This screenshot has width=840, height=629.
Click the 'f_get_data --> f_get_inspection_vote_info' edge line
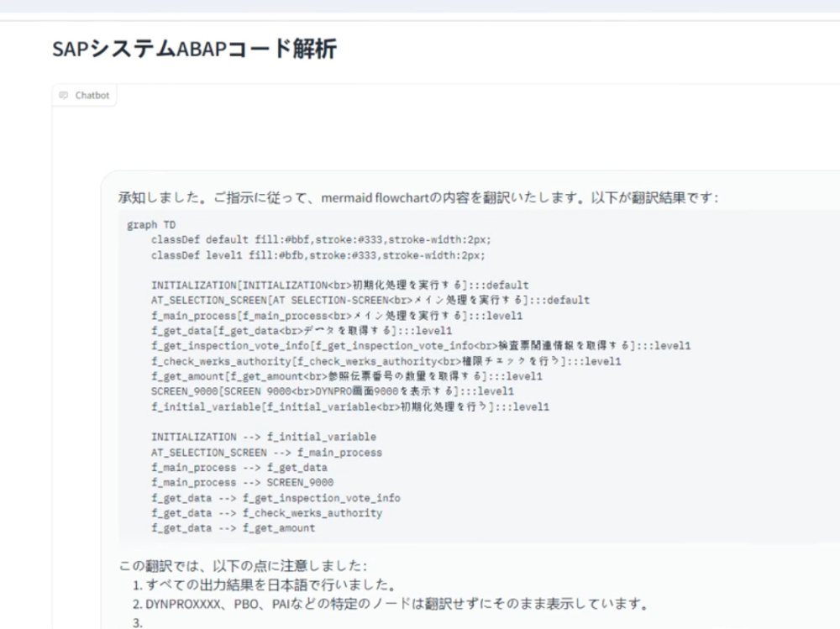coord(276,498)
